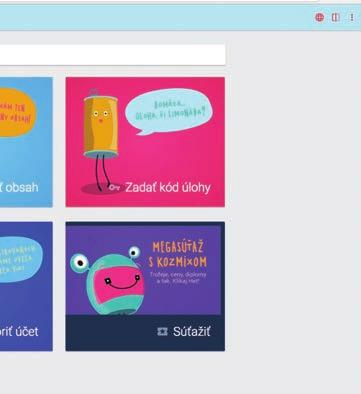
Task: Click the red globe icon in browser toolbar
Action: (319, 17)
